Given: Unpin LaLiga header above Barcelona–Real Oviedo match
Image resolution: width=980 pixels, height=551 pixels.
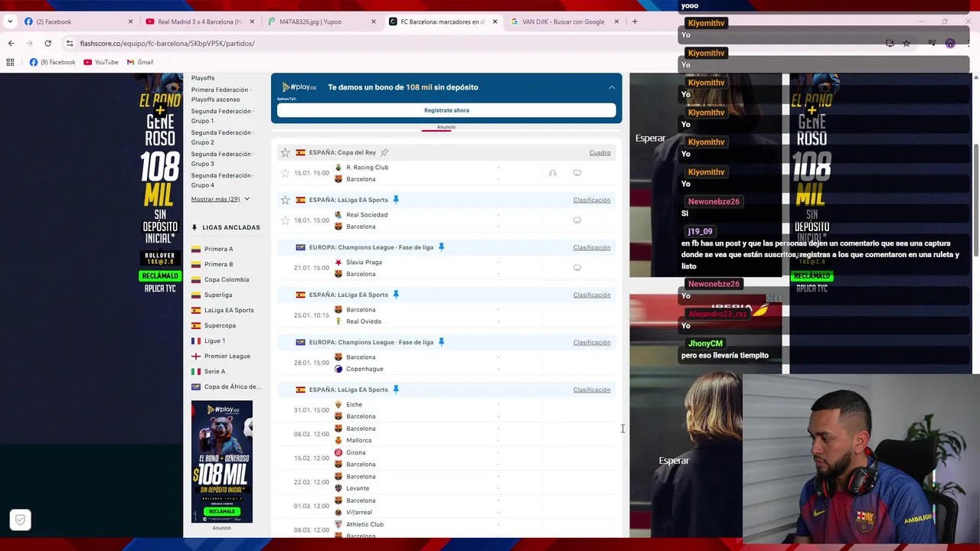Looking at the screenshot, I should [x=396, y=295].
